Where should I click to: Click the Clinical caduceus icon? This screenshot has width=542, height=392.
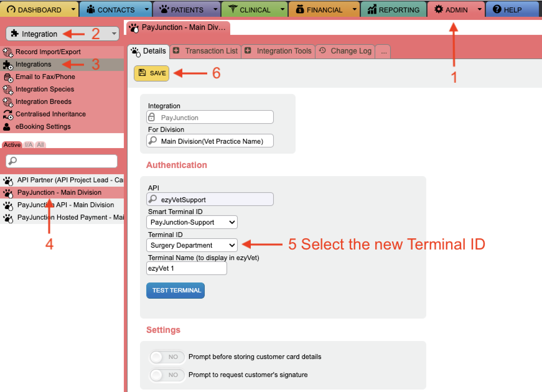click(233, 9)
